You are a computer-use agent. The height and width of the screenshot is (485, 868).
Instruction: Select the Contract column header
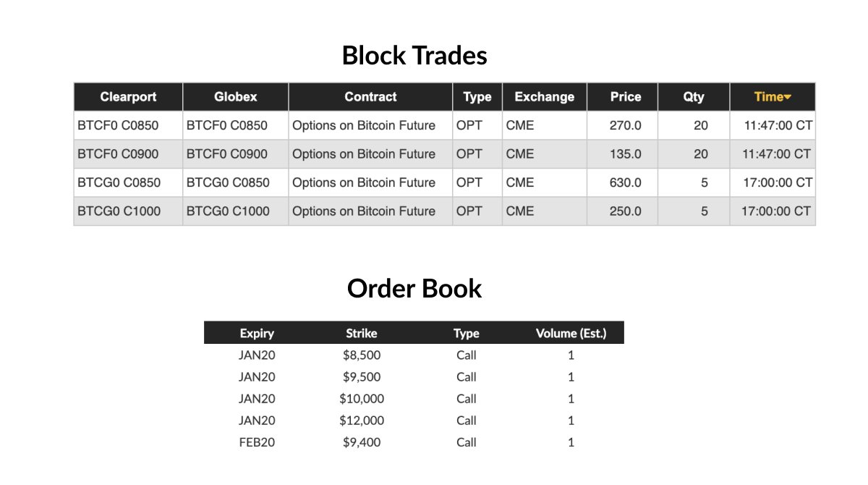(x=370, y=97)
